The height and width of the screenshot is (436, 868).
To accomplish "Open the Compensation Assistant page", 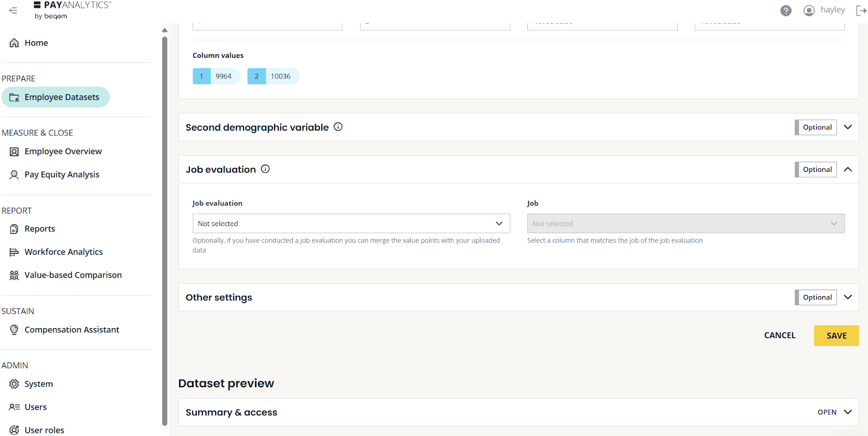I will tap(71, 330).
